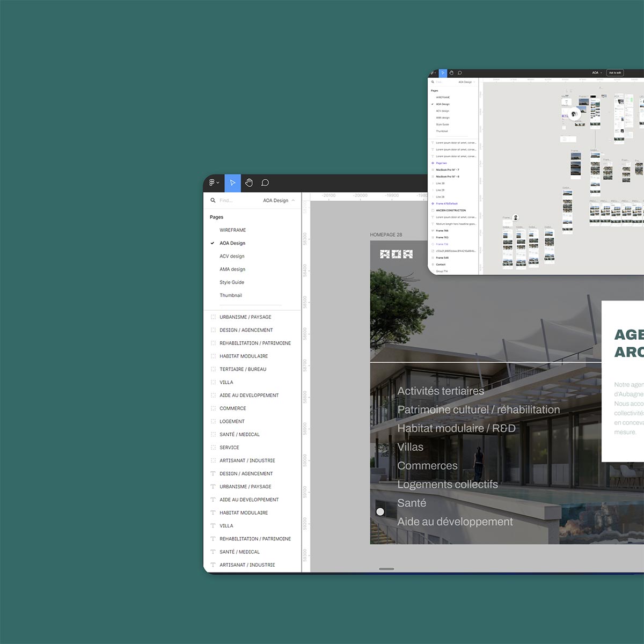Click frame icon of AIDE AU DEVELOPPEMENT frame

point(213,396)
